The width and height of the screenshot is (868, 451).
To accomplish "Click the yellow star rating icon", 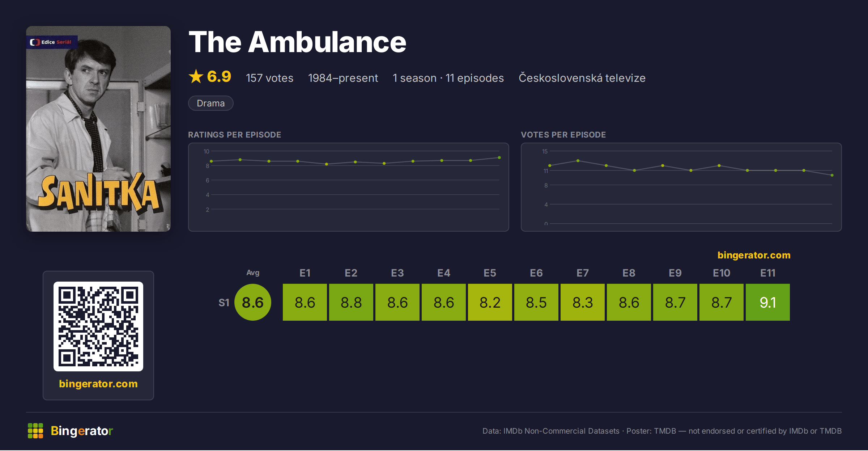I will tap(196, 76).
